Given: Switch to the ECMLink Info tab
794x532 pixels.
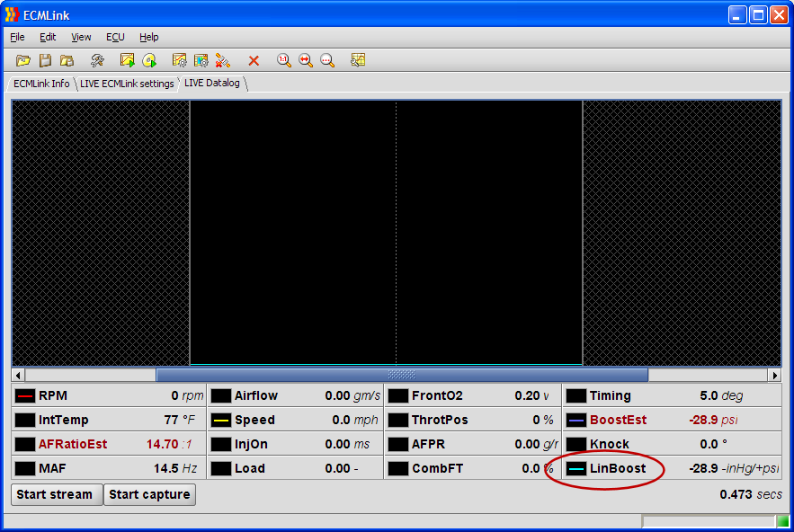Looking at the screenshot, I should coord(41,84).
